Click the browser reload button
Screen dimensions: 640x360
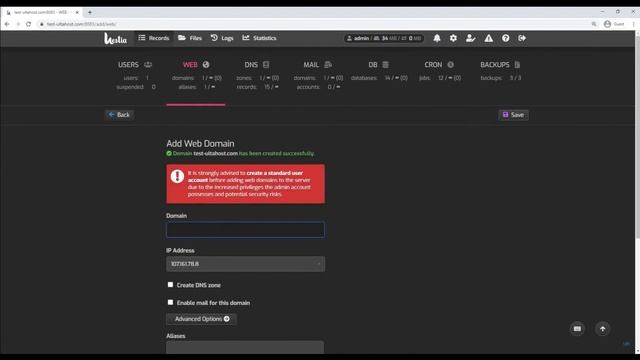29,24
